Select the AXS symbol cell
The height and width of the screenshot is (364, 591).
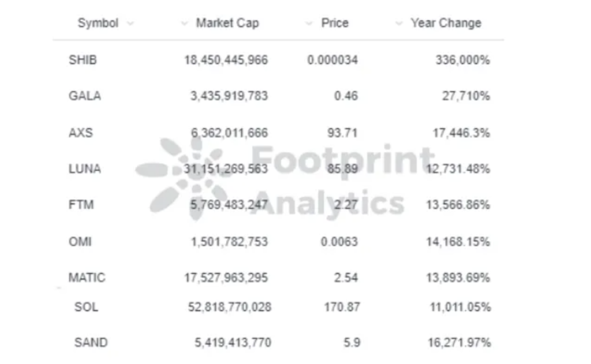click(80, 133)
